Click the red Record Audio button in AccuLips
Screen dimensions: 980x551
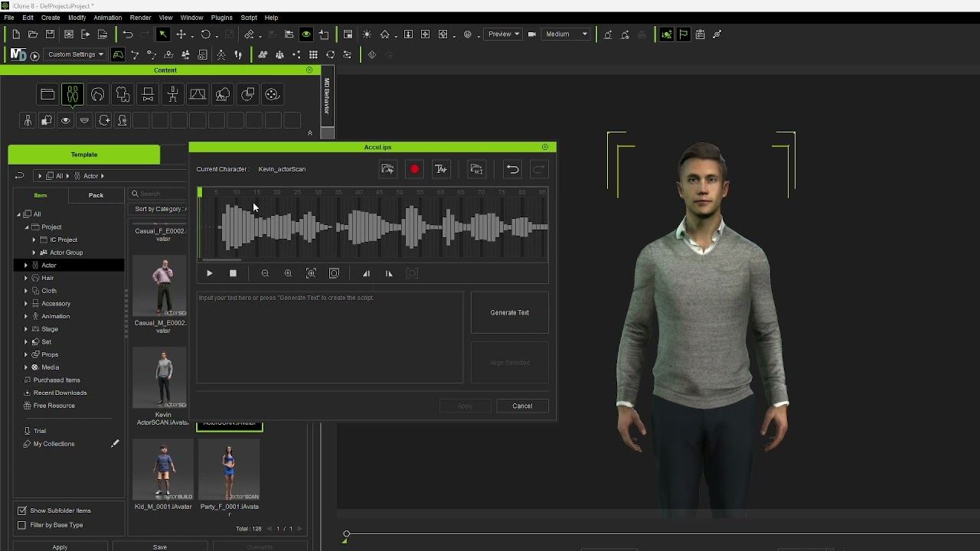coord(414,169)
